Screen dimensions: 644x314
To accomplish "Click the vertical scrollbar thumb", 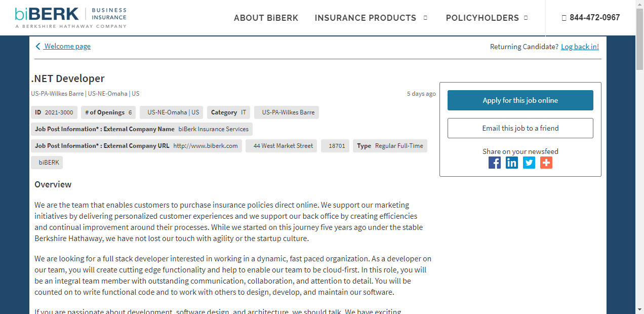I will (639, 38).
